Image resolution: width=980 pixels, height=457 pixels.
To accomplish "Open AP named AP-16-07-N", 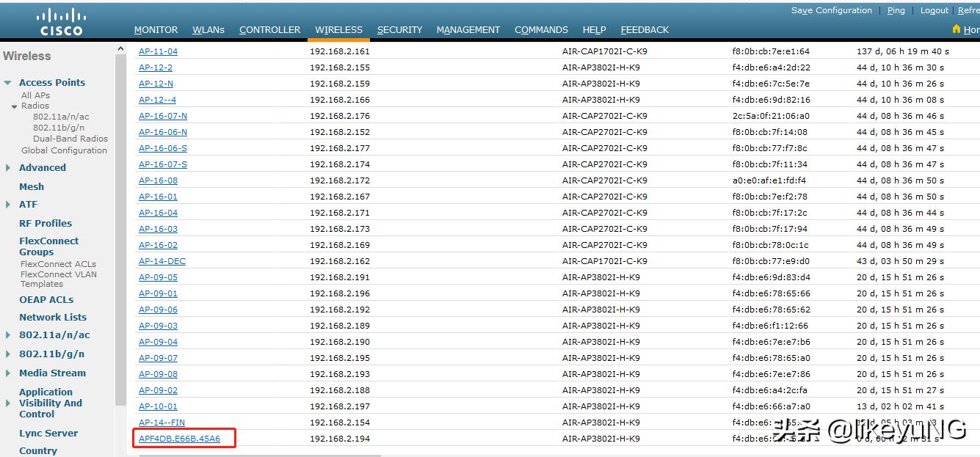I will (163, 116).
